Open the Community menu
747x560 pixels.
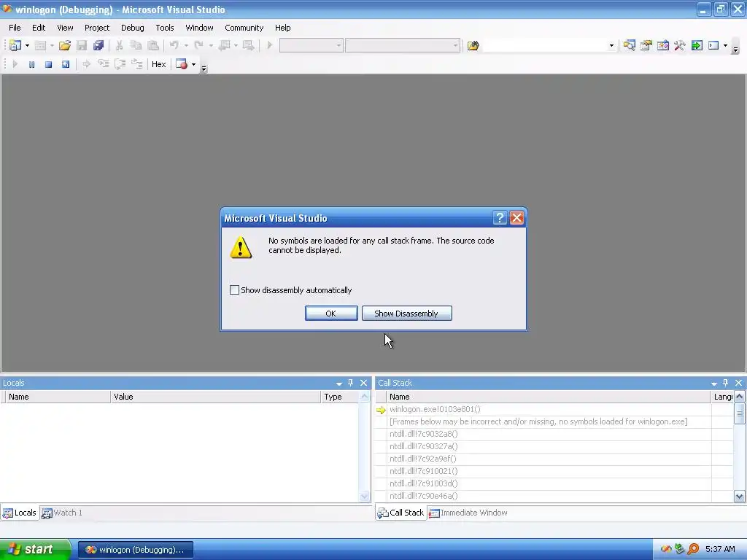point(244,28)
